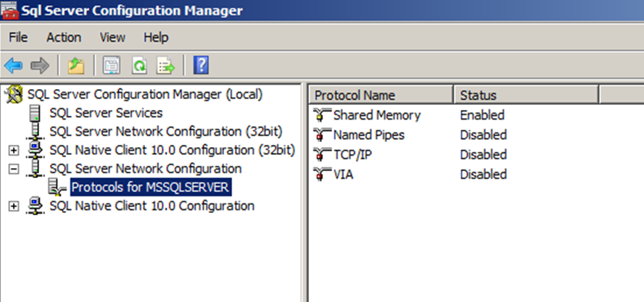
Task: Select the Shared Memory protocol row
Action: click(377, 115)
